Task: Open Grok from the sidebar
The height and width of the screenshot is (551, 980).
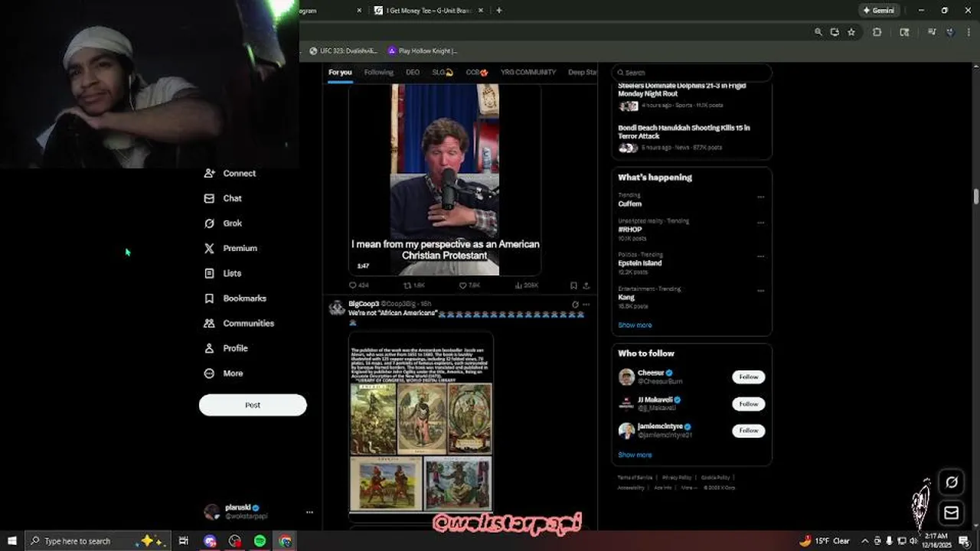Action: [223, 223]
